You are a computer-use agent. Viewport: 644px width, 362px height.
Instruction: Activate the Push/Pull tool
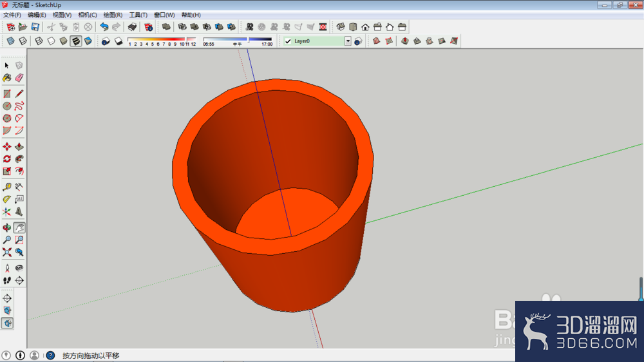pos(19,147)
